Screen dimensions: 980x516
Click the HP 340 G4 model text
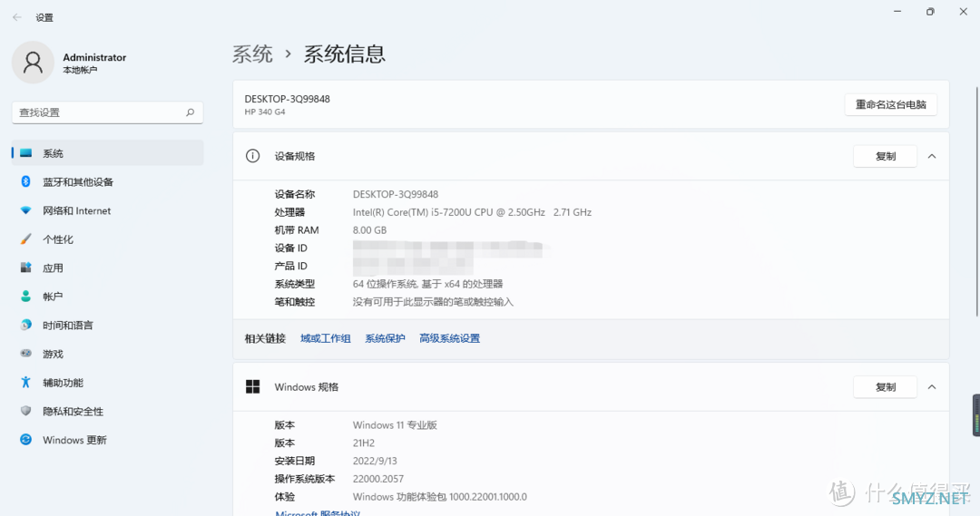(265, 112)
